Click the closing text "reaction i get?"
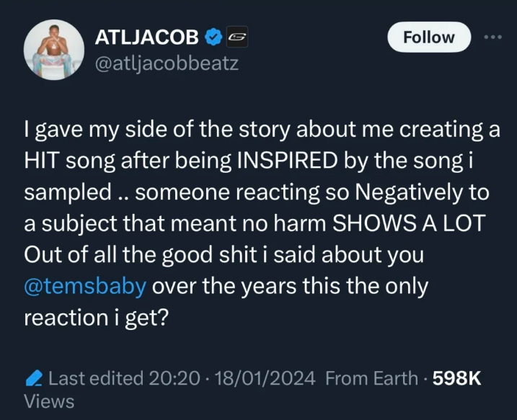 point(96,317)
